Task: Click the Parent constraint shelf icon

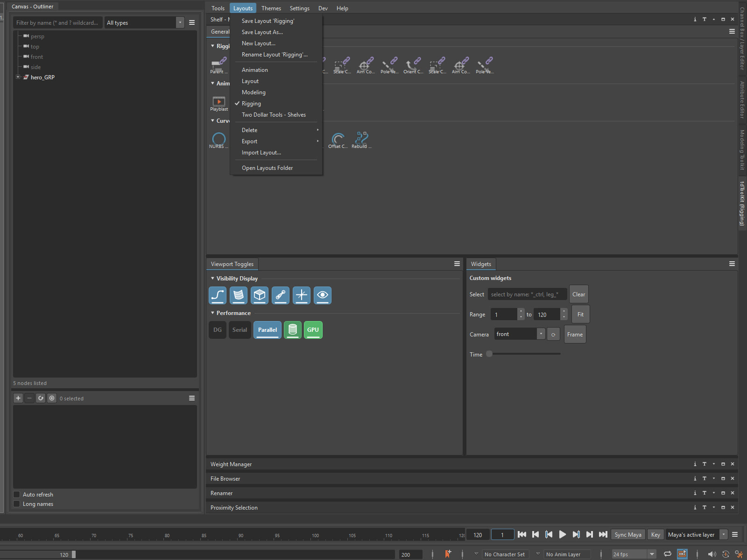Action: coord(219,65)
